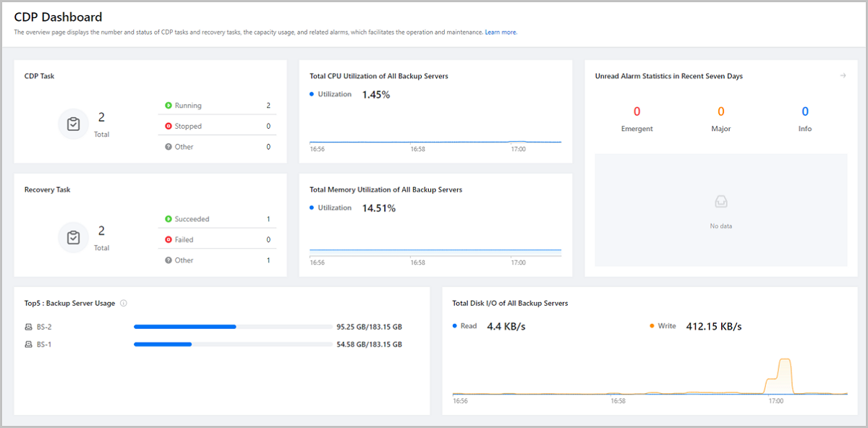Click the No data inbox icon
This screenshot has height=428, width=868.
(x=720, y=202)
